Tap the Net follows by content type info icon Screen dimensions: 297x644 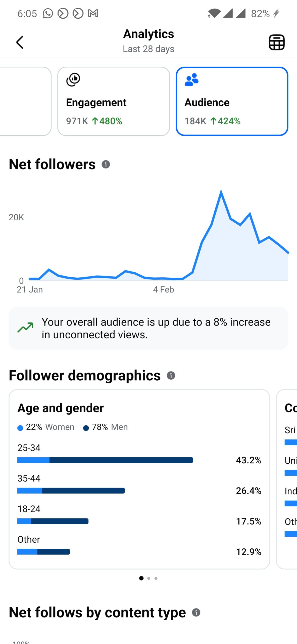pos(196,612)
